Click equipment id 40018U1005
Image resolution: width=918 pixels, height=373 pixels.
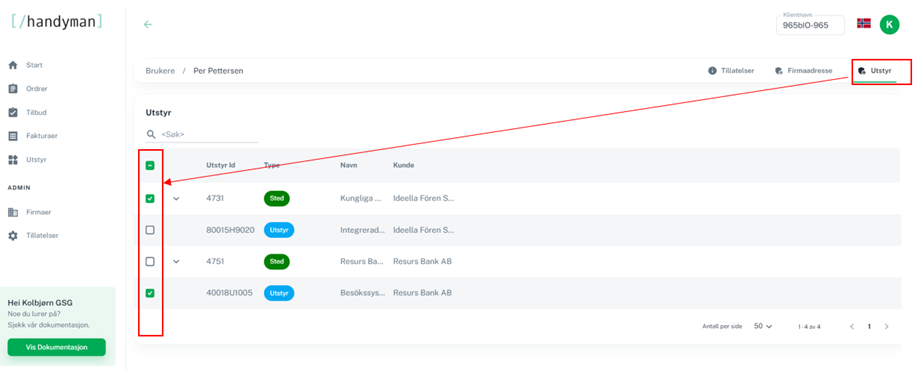coord(230,293)
